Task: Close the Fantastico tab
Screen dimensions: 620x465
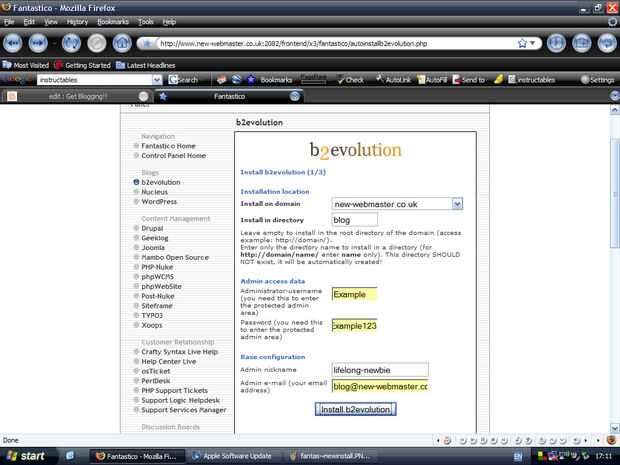Action: pos(295,96)
